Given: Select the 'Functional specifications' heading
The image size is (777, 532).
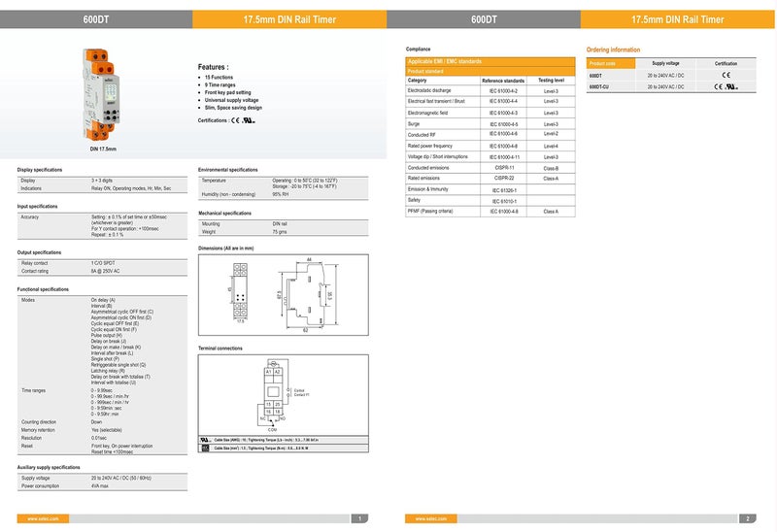Looking at the screenshot, I should pos(43,289).
